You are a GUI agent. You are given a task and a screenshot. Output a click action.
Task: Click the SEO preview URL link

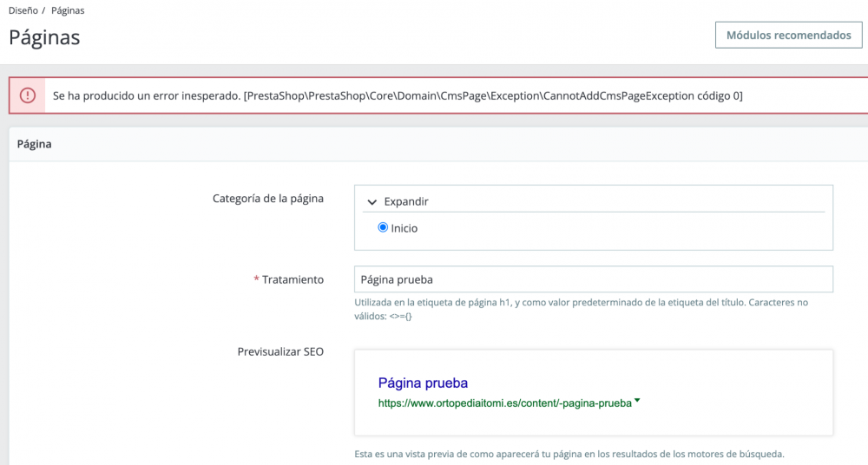505,403
